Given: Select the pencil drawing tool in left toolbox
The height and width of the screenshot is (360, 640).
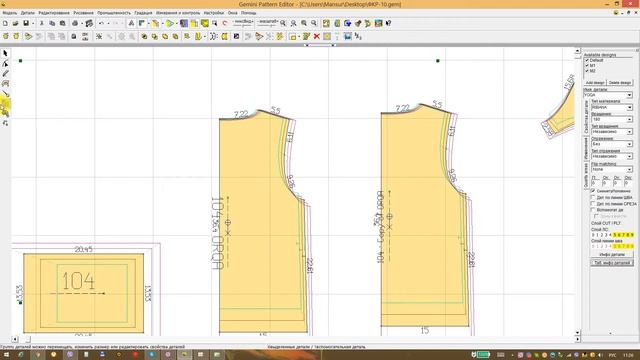Looking at the screenshot, I should pos(5,73).
